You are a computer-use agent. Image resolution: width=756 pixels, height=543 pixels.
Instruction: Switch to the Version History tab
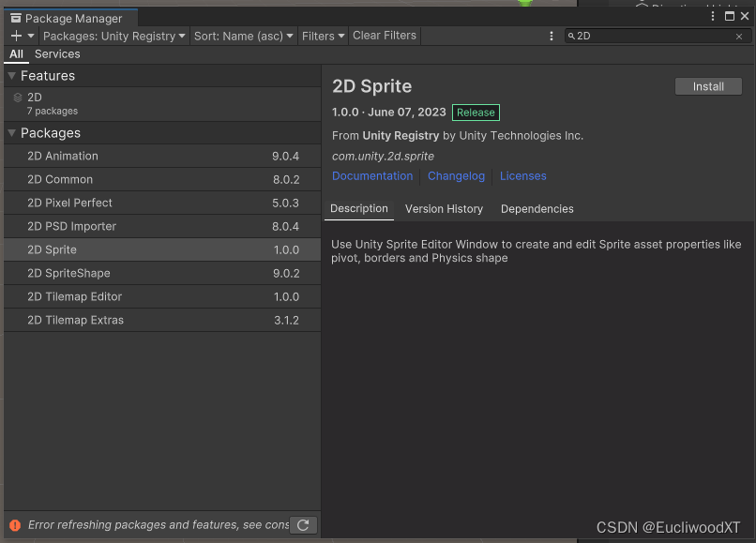pyautogui.click(x=444, y=209)
